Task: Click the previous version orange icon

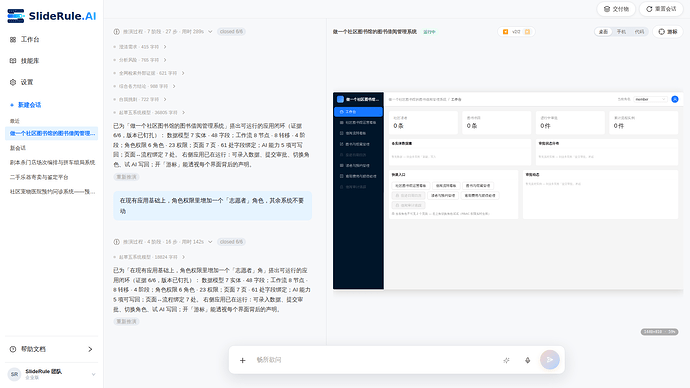Action: [505, 32]
